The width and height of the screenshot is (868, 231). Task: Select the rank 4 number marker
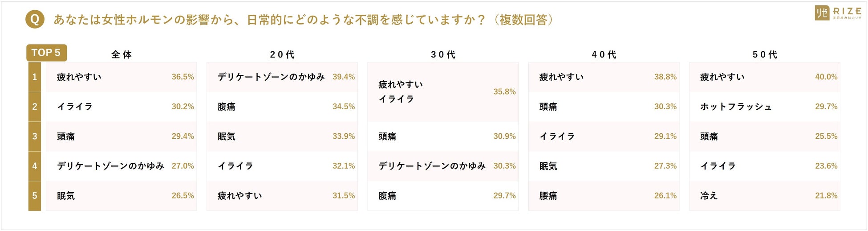coord(35,166)
